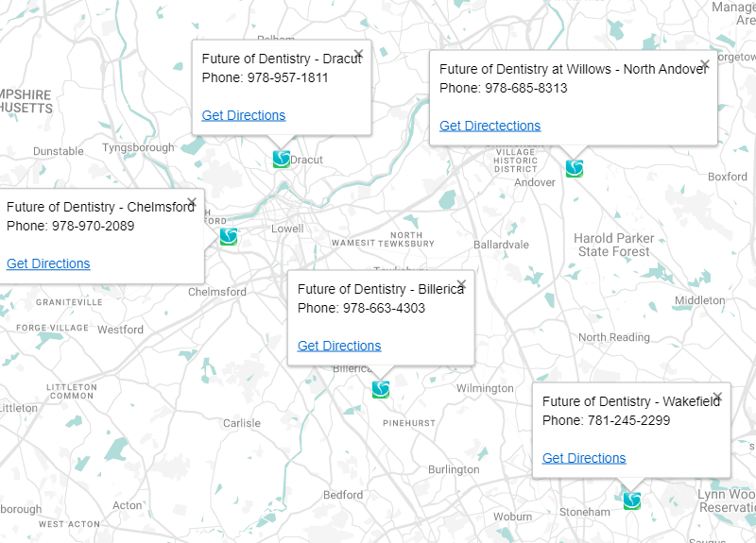Open Get Directions for Chelmsford office
This screenshot has height=543, width=756.
tap(48, 264)
